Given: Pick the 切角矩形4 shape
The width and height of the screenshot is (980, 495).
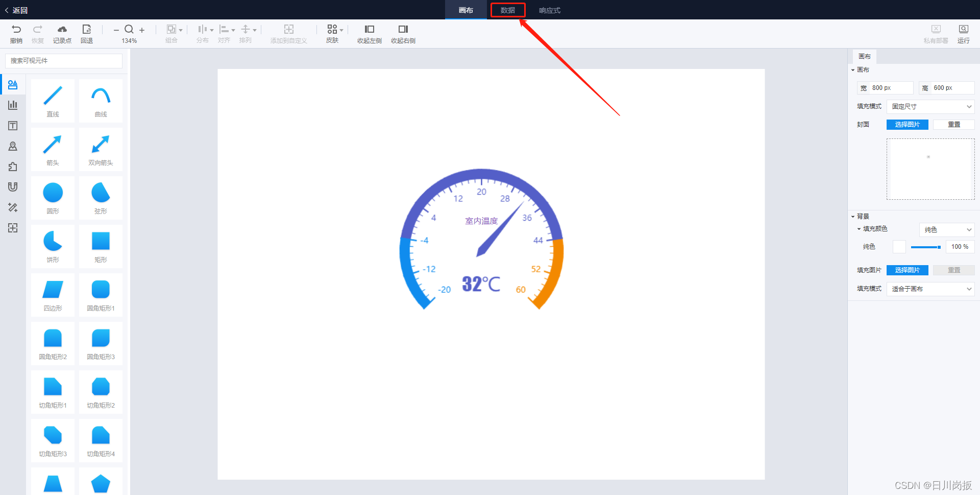Looking at the screenshot, I should 101,440.
